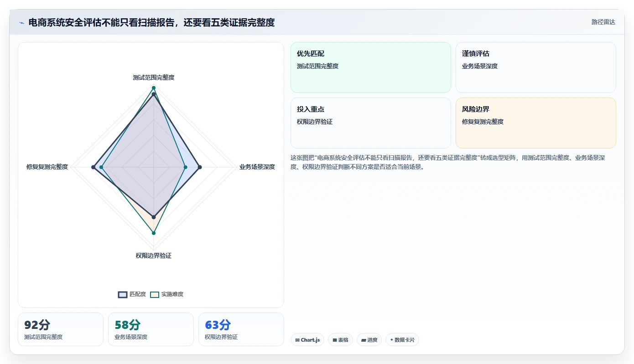634x364 pixels.
Task: Open the 投入重点 card
Action: (x=371, y=123)
